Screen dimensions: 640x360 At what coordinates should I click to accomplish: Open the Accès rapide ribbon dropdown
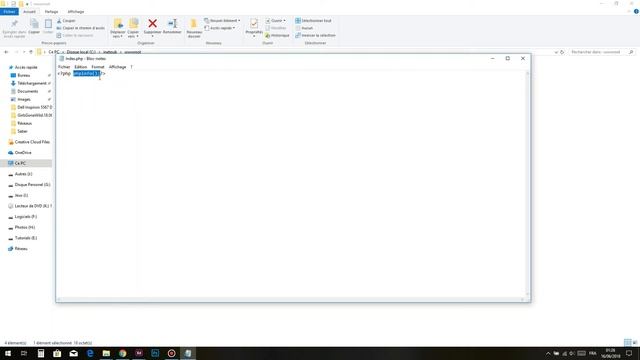[x=220, y=28]
